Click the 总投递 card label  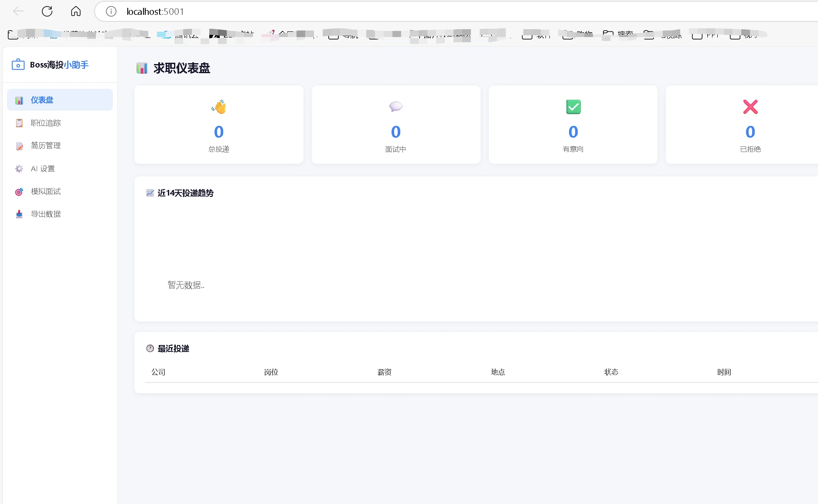coord(219,149)
